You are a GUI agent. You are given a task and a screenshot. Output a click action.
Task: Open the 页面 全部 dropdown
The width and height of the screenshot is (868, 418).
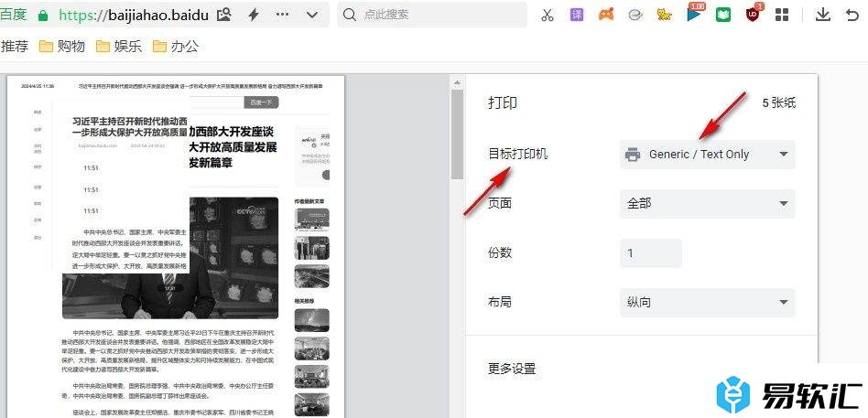[708, 203]
